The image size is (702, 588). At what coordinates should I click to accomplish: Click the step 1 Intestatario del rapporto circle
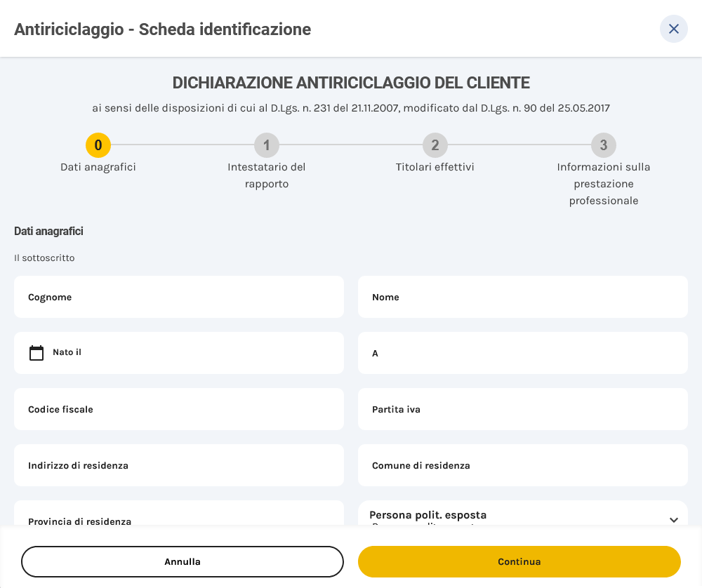(266, 145)
